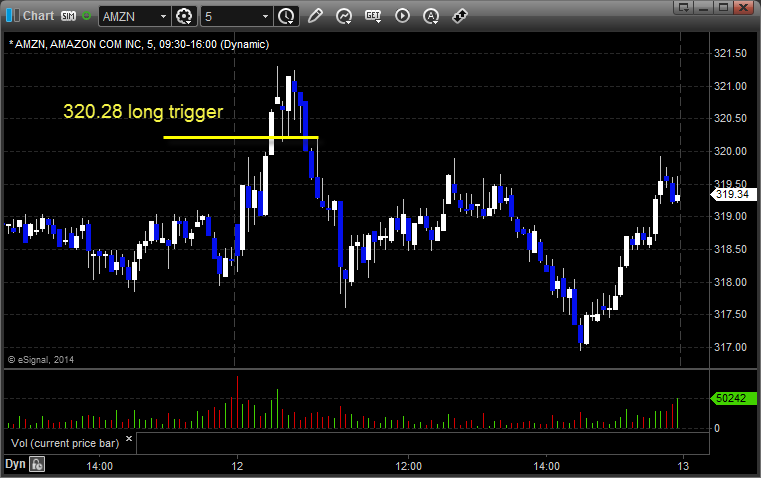
Task: Click the 50242 volume value marker
Action: [x=733, y=398]
